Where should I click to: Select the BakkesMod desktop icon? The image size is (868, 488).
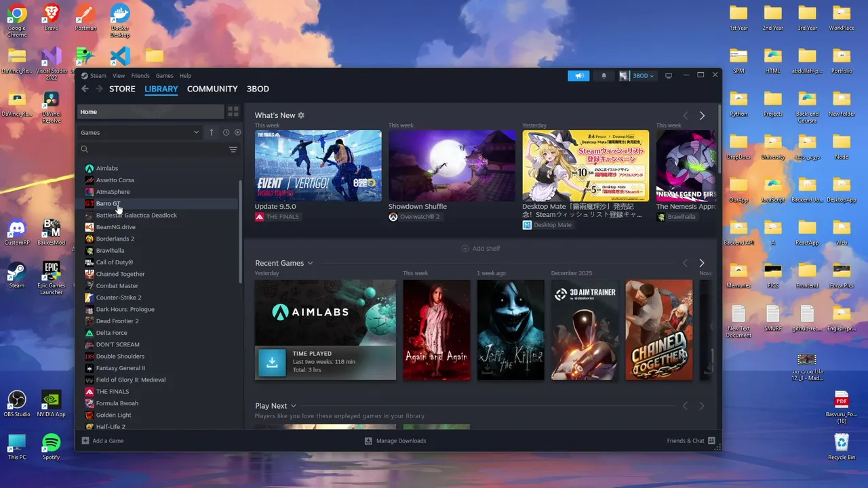point(52,232)
